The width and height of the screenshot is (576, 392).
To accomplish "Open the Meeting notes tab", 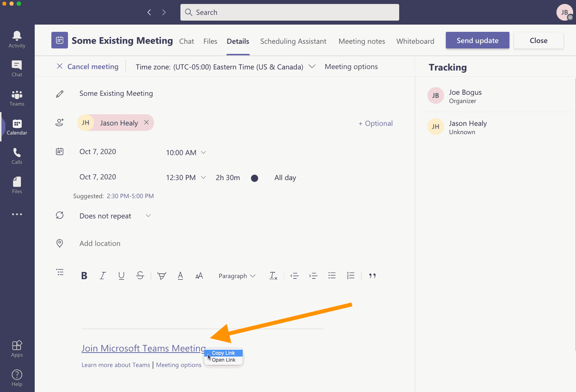I will [362, 41].
